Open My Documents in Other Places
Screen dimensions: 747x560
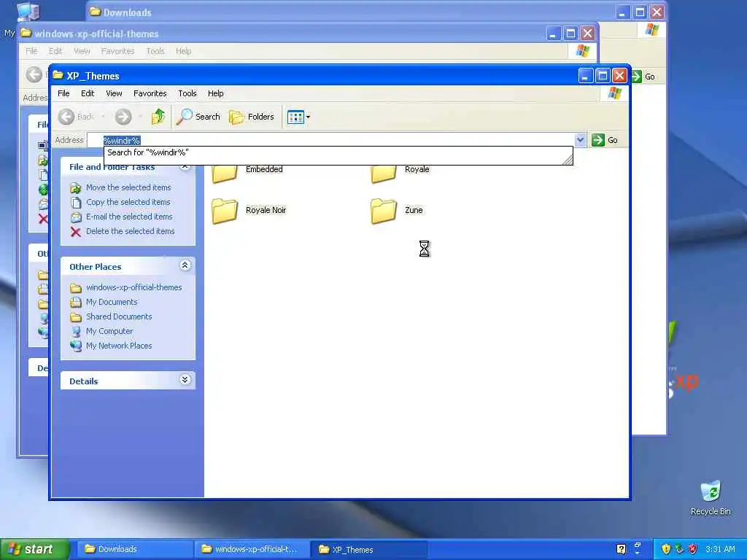(112, 302)
